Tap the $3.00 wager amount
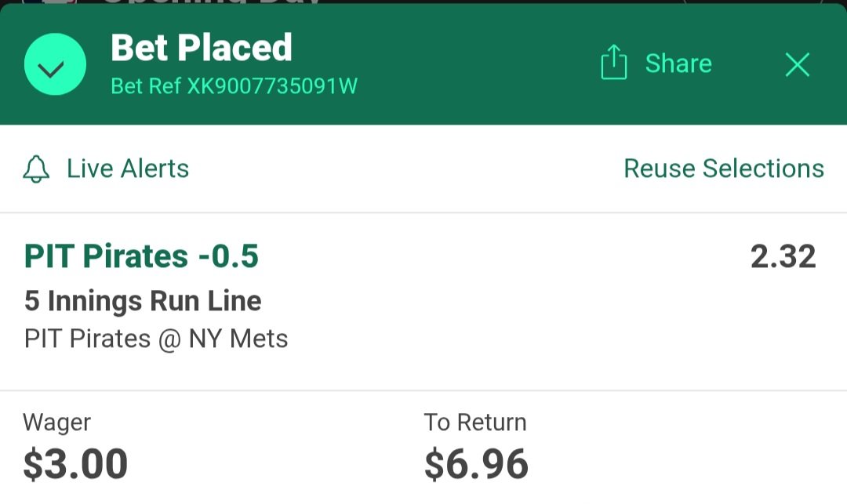The image size is (847, 504). [x=75, y=464]
